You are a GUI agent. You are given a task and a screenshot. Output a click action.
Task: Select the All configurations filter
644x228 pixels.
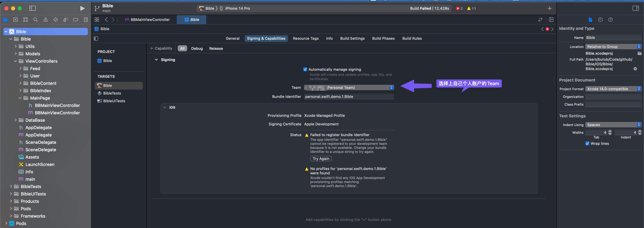pos(182,48)
